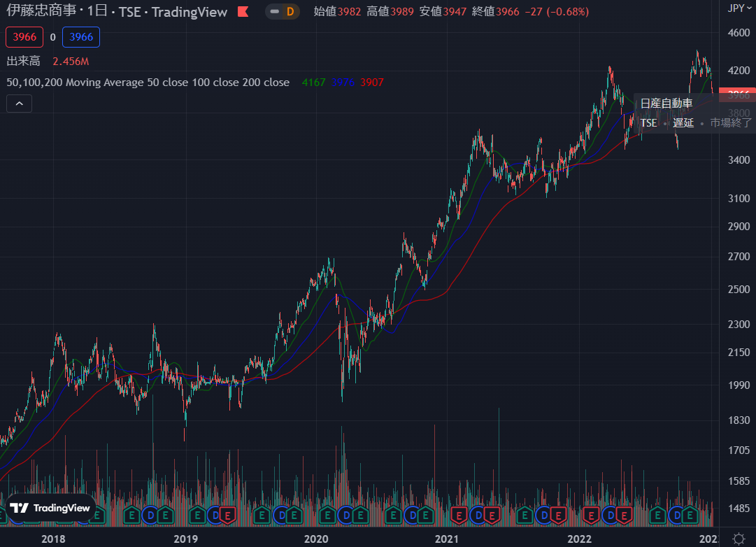Click the 高値 3989 high value
Screen dimensions: 756x547
click(x=390, y=12)
